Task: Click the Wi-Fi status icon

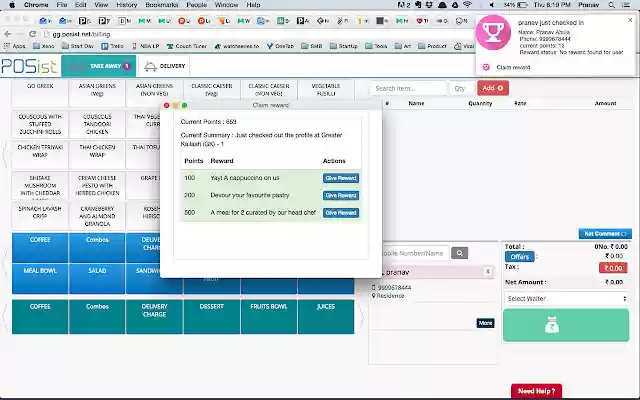Action: click(468, 5)
